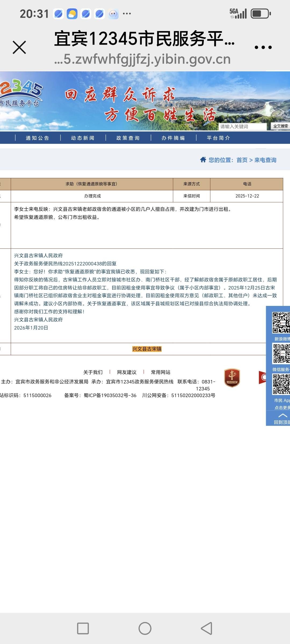Click the 全文搜索 search button
The width and height of the screenshot is (290, 644).
(280, 126)
